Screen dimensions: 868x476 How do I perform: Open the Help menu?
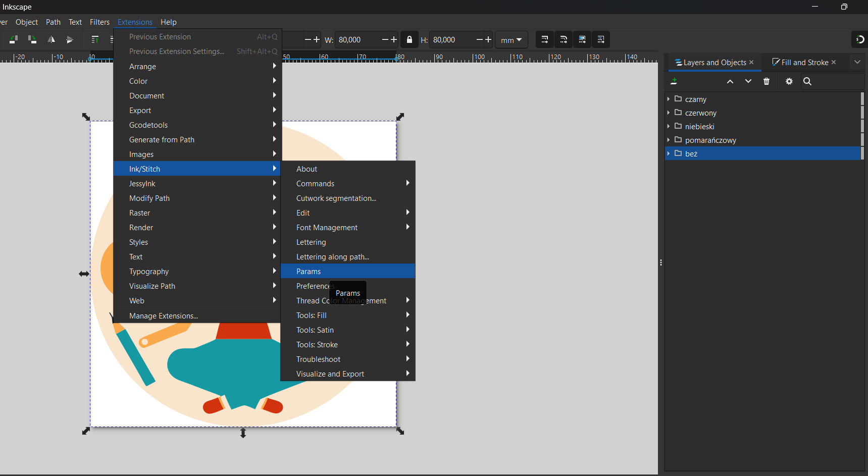pyautogui.click(x=169, y=22)
